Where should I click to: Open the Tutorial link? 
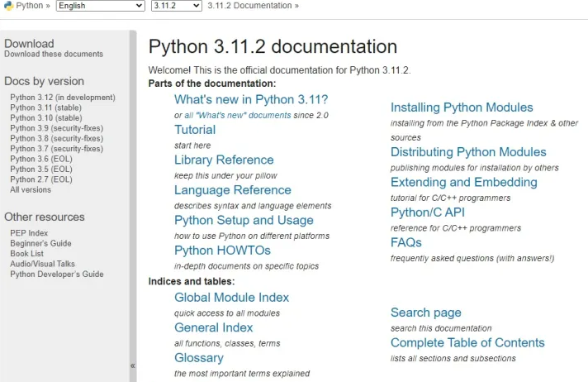pyautogui.click(x=195, y=130)
